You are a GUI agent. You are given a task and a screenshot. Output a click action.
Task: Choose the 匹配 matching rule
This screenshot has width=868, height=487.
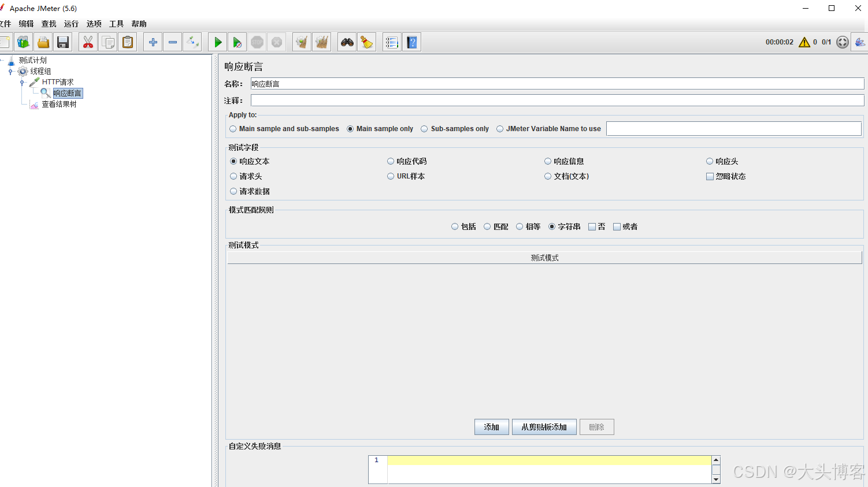click(496, 226)
